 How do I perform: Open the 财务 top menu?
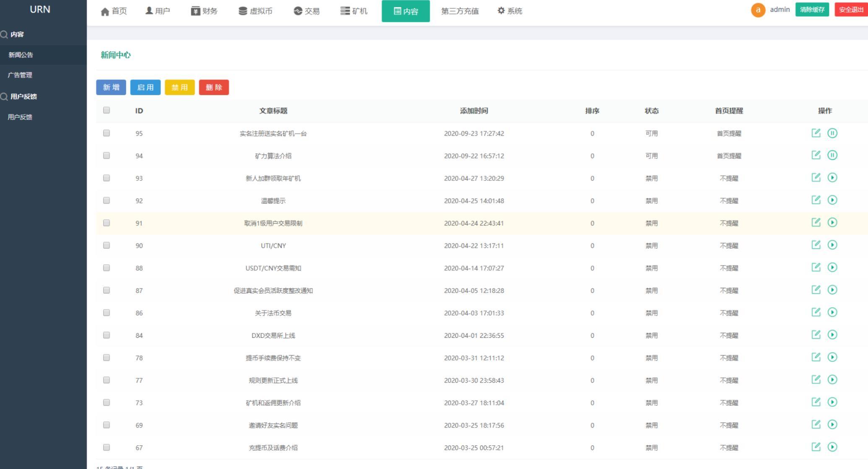tap(204, 11)
